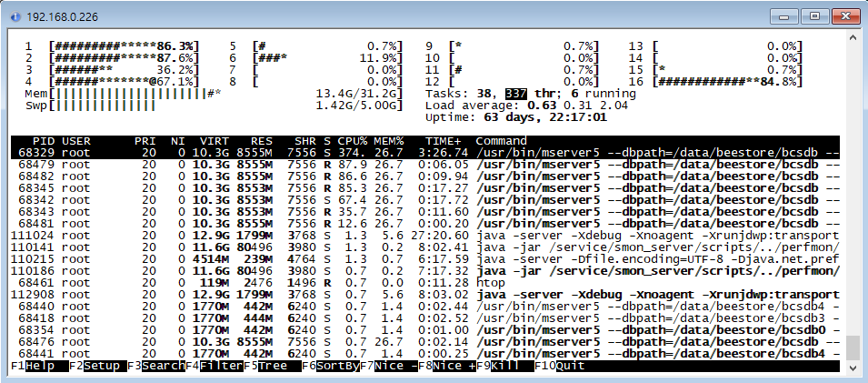Sort by the PID column header
The image size is (868, 383).
(x=44, y=141)
